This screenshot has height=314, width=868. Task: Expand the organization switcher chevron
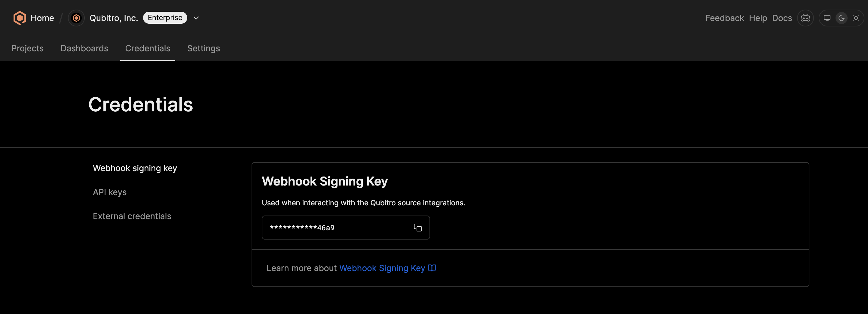[x=196, y=18]
